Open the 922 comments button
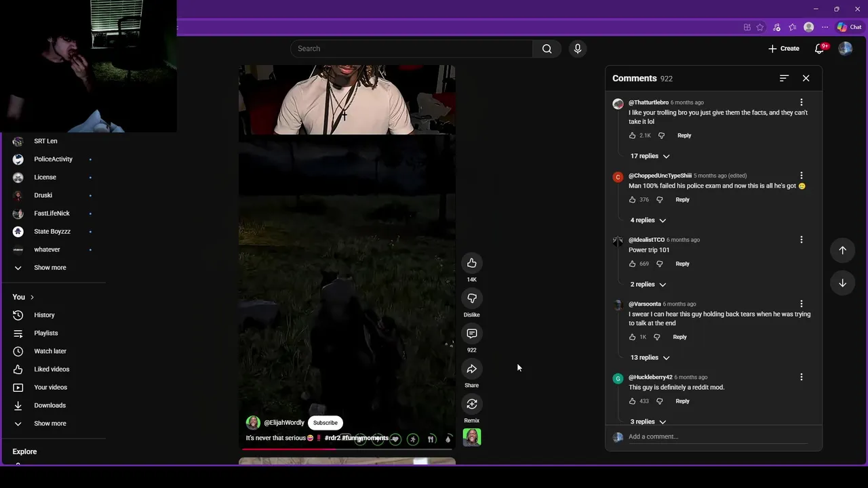Viewport: 868px width, 488px height. point(472,333)
